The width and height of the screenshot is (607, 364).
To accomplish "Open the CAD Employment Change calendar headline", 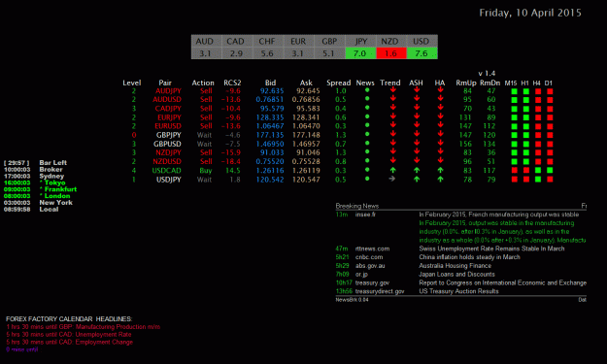I will pyautogui.click(x=70, y=343).
